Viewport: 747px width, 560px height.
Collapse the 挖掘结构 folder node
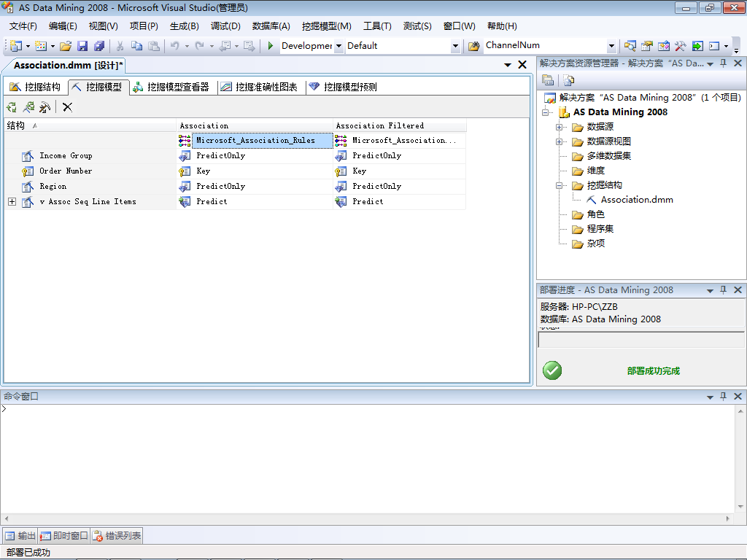click(x=560, y=186)
